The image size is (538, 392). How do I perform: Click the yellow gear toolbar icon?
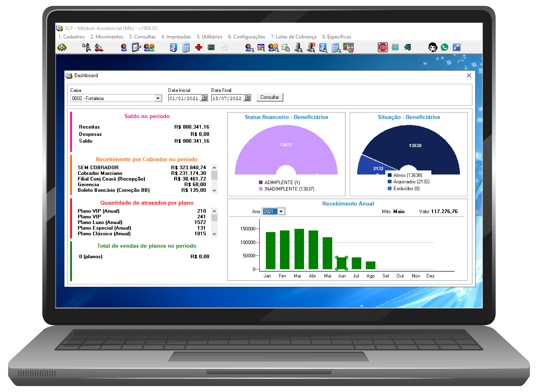[62, 47]
